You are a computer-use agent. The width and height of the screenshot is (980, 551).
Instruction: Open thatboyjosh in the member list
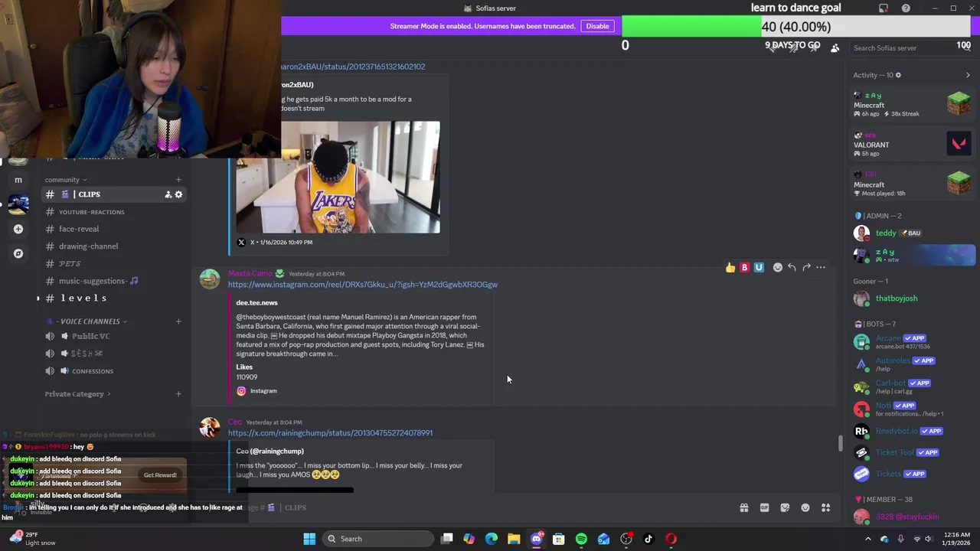tap(914, 298)
